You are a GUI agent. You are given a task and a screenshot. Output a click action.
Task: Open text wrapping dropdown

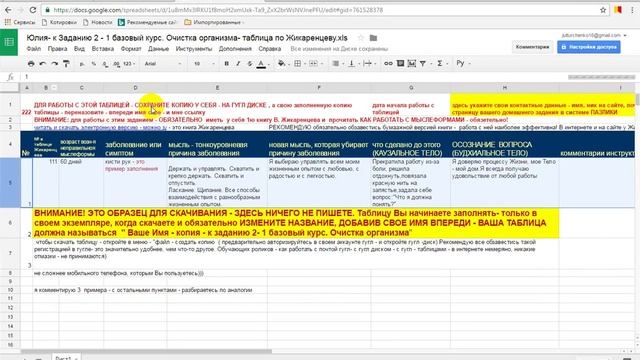point(369,64)
